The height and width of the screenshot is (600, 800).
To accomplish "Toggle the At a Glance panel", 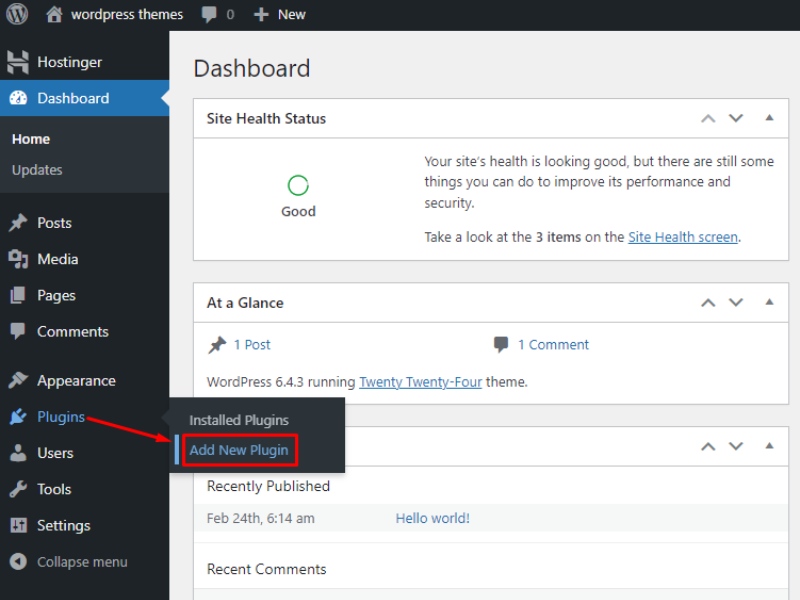I will (x=769, y=302).
